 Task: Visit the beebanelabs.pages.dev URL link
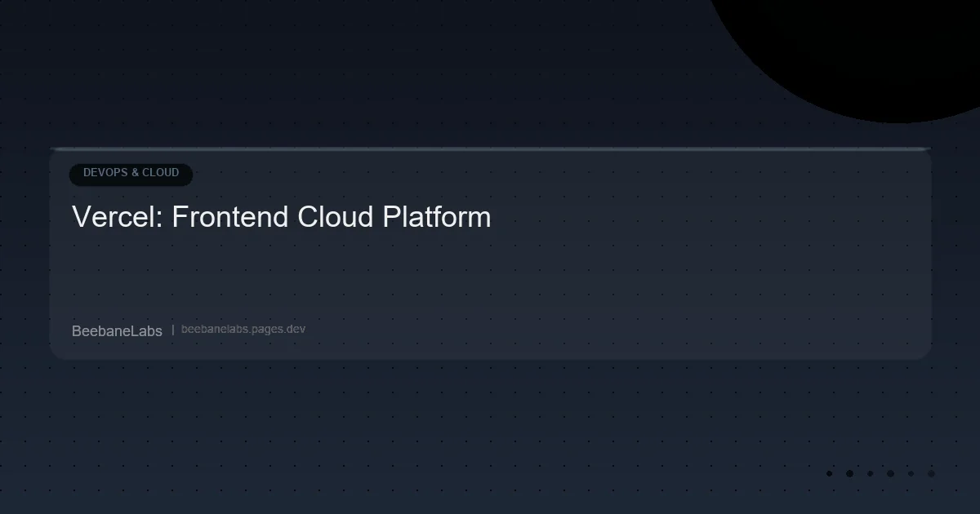pos(243,330)
